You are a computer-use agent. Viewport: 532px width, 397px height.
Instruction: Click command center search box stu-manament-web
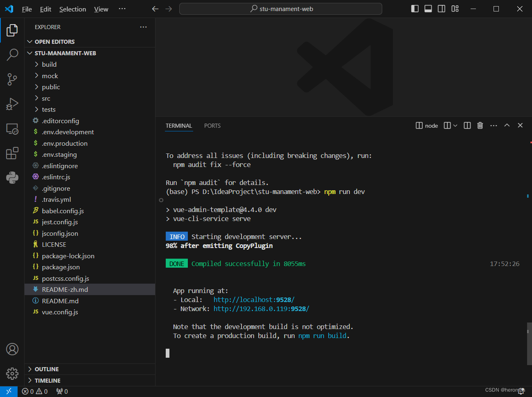click(281, 9)
